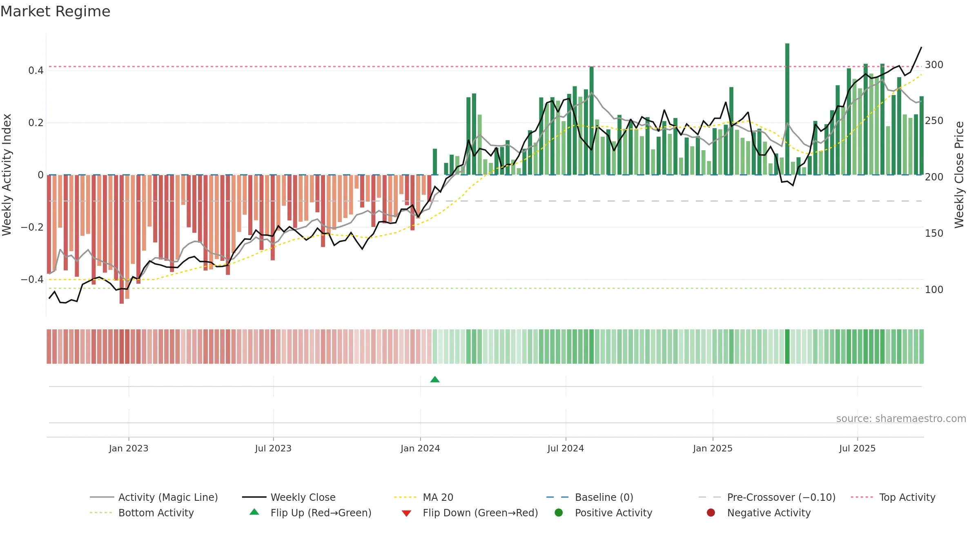The width and height of the screenshot is (980, 551).
Task: Click the Weekly Close Price axis title
Action: click(959, 175)
